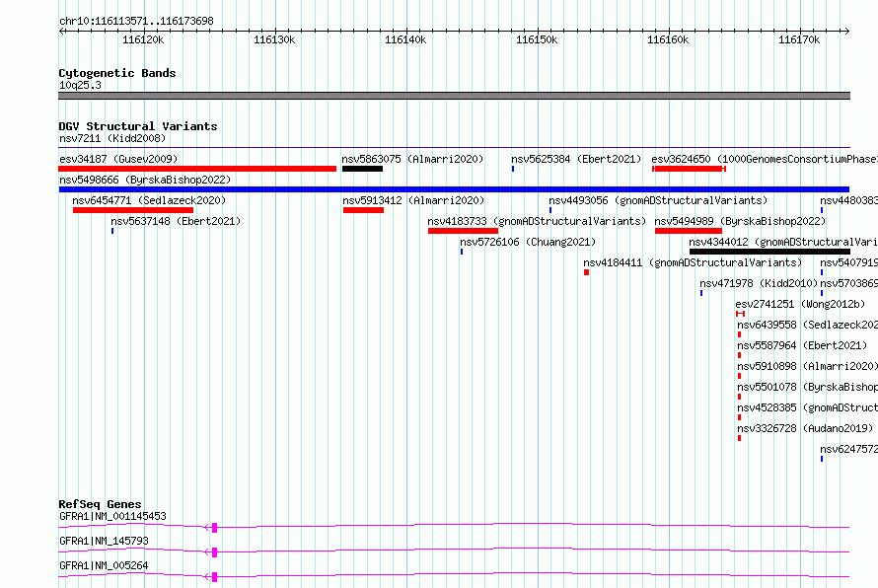This screenshot has height=588, width=878.
Task: Open the nsv6439558 variant label
Action: point(807,325)
